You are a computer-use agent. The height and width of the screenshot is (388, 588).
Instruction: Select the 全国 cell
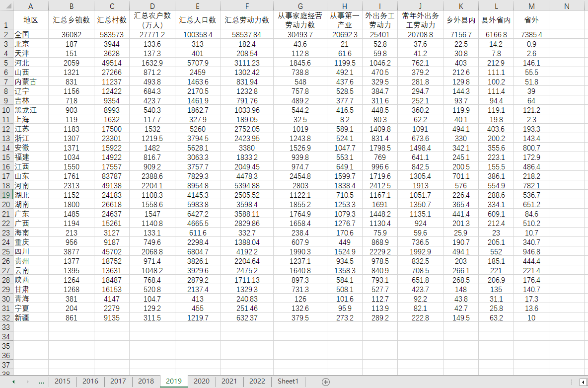point(31,34)
